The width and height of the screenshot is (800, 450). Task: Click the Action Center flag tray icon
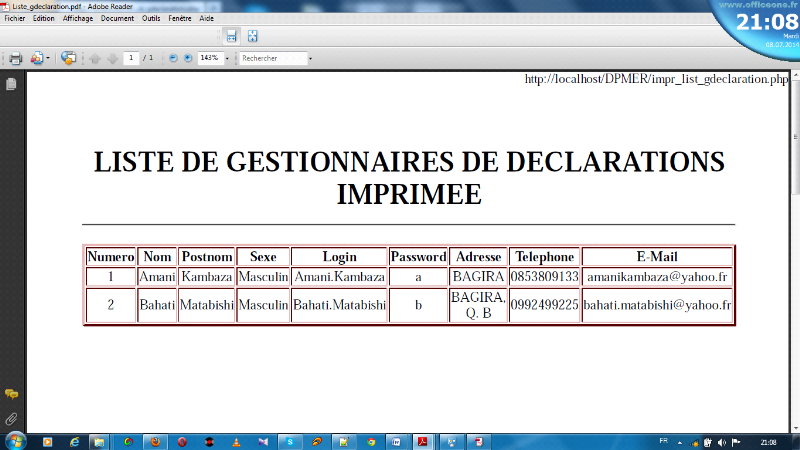(x=736, y=442)
